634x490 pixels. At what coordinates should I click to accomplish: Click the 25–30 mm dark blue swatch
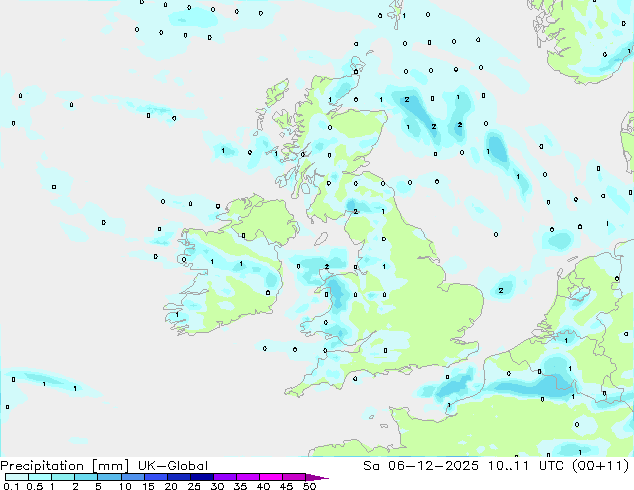pyautogui.click(x=201, y=477)
